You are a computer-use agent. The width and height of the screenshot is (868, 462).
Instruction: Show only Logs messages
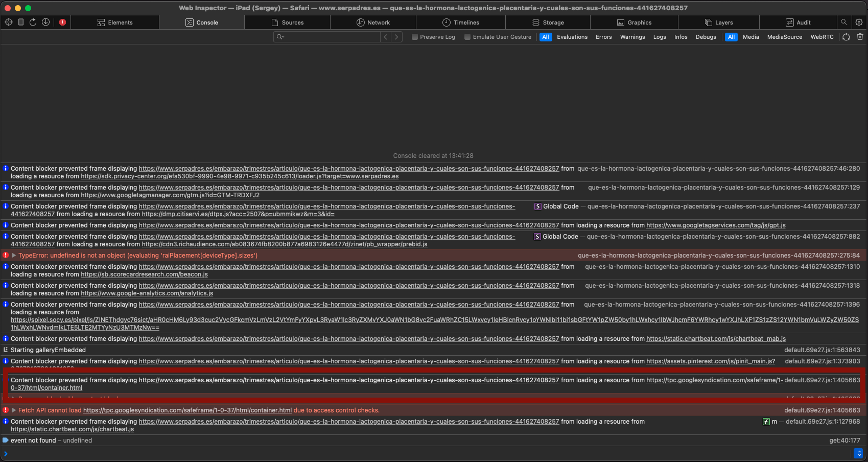(660, 37)
